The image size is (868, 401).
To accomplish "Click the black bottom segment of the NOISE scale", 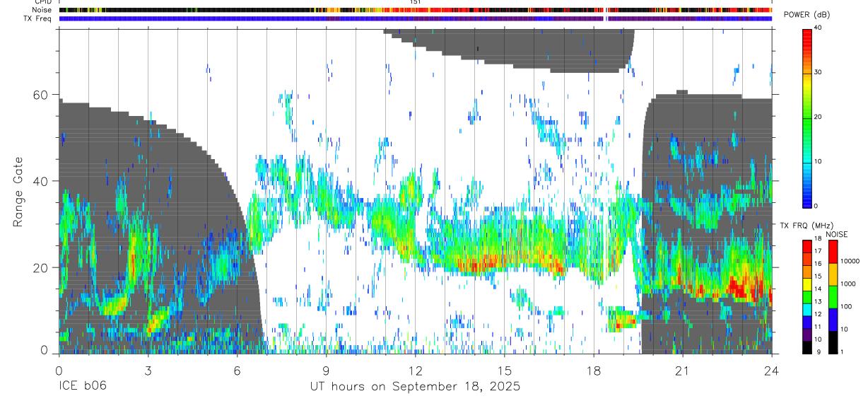I will pos(833,342).
